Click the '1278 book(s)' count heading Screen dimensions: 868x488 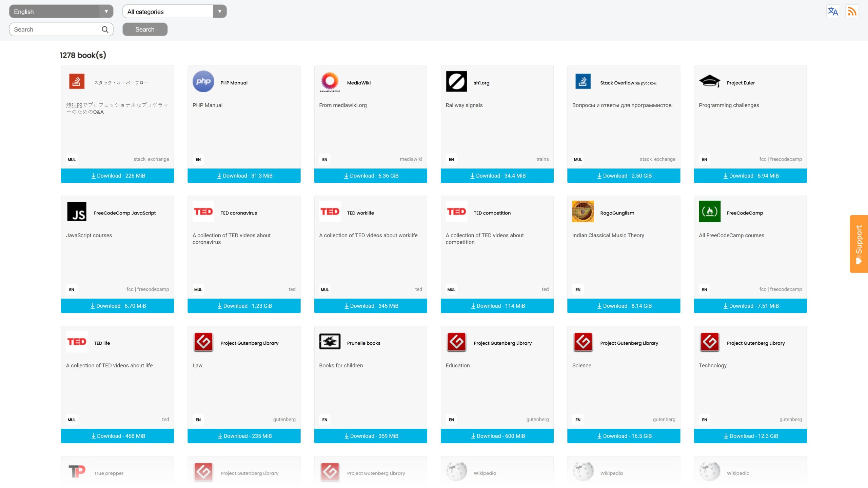[x=83, y=55]
